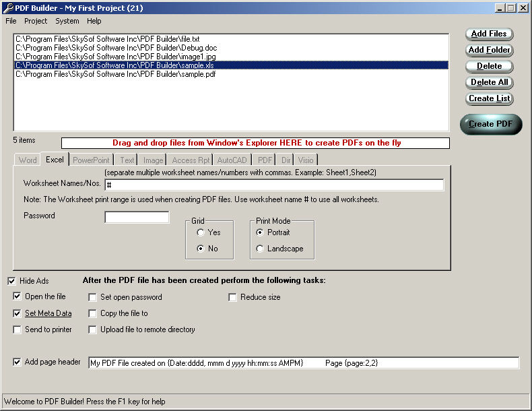Toggle the Set Meta Data checkbox
Screen dimensions: 532x411
pos(17,313)
